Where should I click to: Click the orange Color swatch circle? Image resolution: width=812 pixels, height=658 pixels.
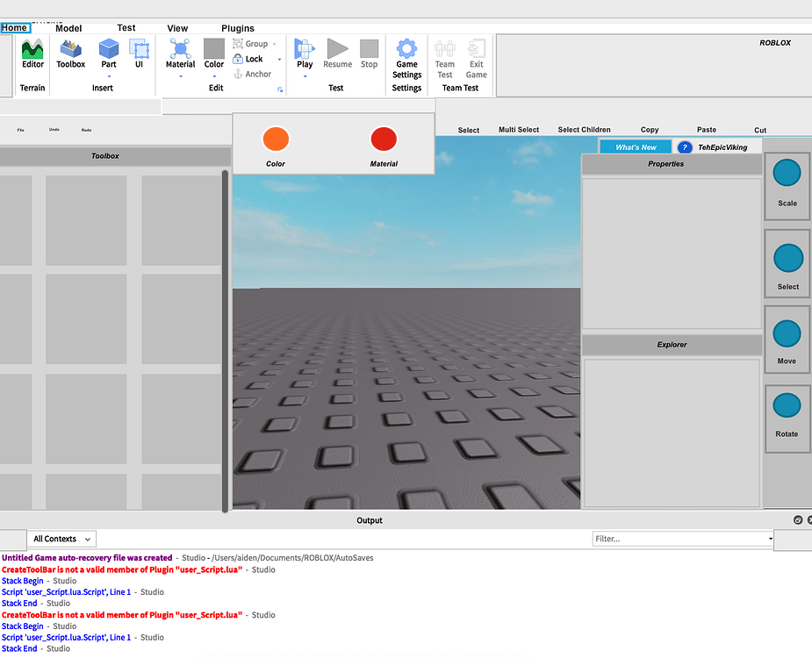[276, 139]
